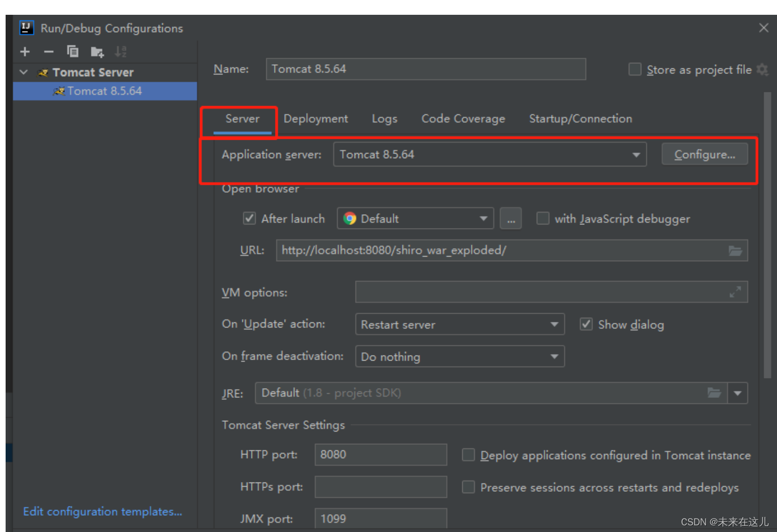This screenshot has width=777, height=532.
Task: Click the URL input field
Action: click(x=512, y=250)
